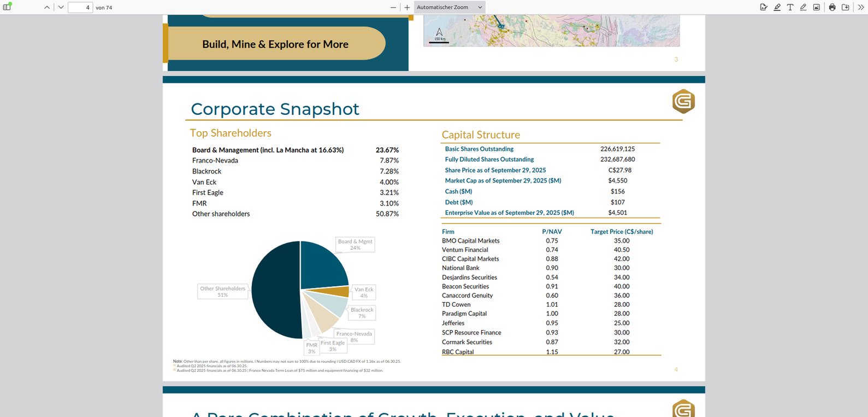Image resolution: width=868 pixels, height=417 pixels.
Task: Click the 'Top Shareholders' heading
Action: click(231, 133)
